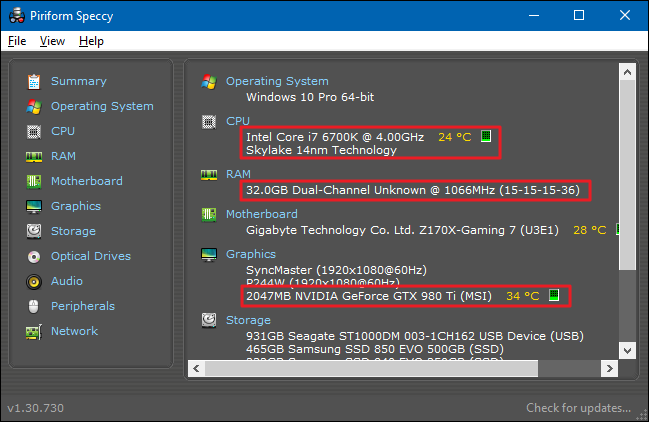Click the Motherboard heading link in summary
The height and width of the screenshot is (422, 649).
coord(262,214)
